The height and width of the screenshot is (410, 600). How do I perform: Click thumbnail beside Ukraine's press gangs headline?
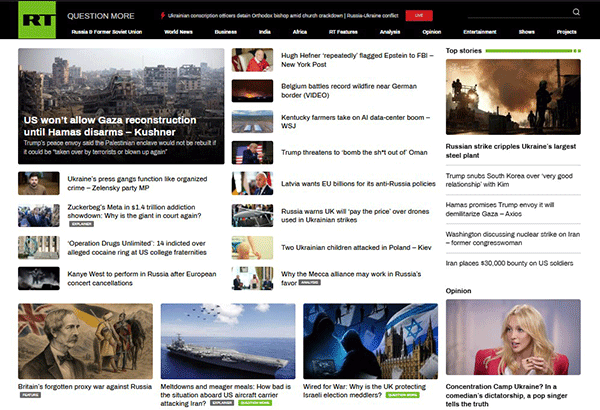(39, 183)
